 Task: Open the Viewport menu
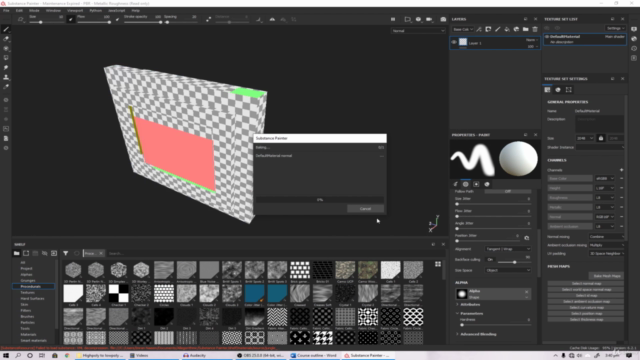pos(75,11)
